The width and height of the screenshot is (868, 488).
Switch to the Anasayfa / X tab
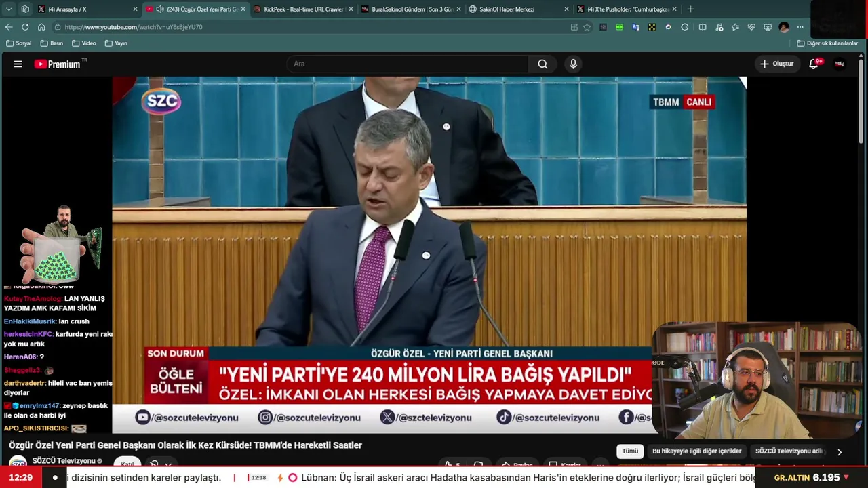pos(86,9)
